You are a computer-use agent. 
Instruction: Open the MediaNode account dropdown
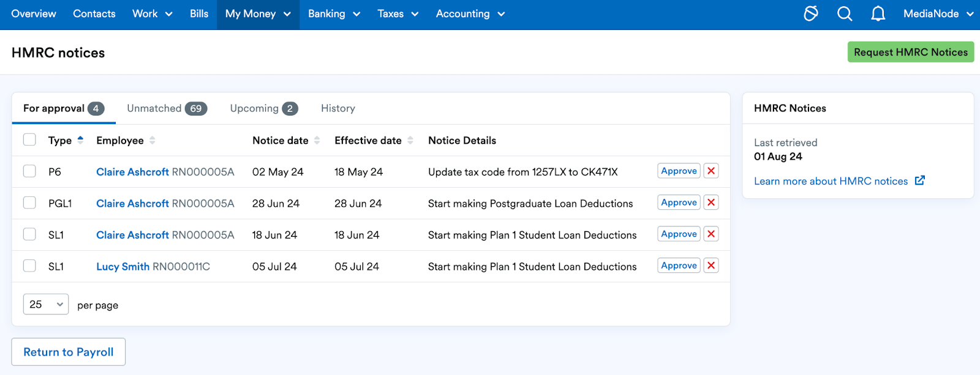pos(938,13)
